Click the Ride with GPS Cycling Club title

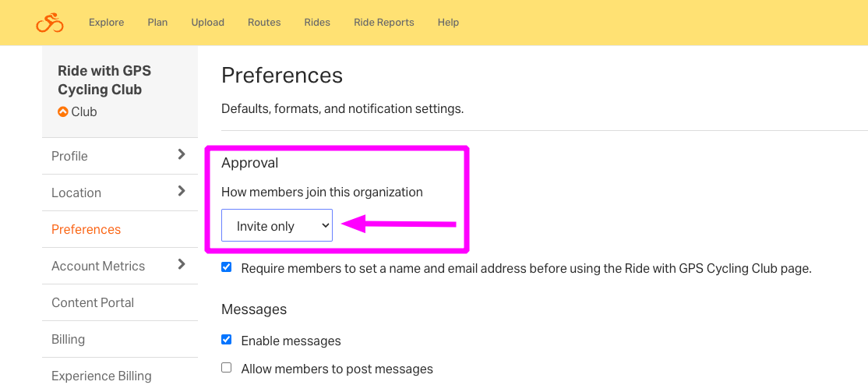(x=104, y=80)
